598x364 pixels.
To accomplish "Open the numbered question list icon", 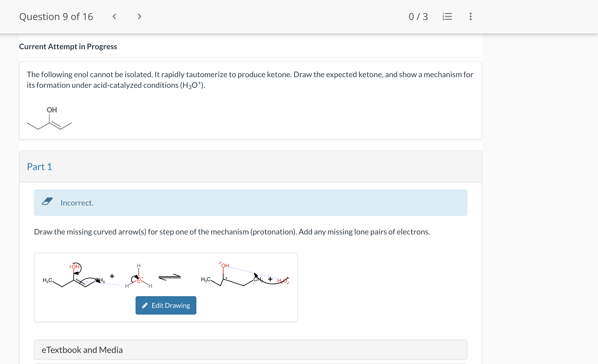I will tap(447, 16).
